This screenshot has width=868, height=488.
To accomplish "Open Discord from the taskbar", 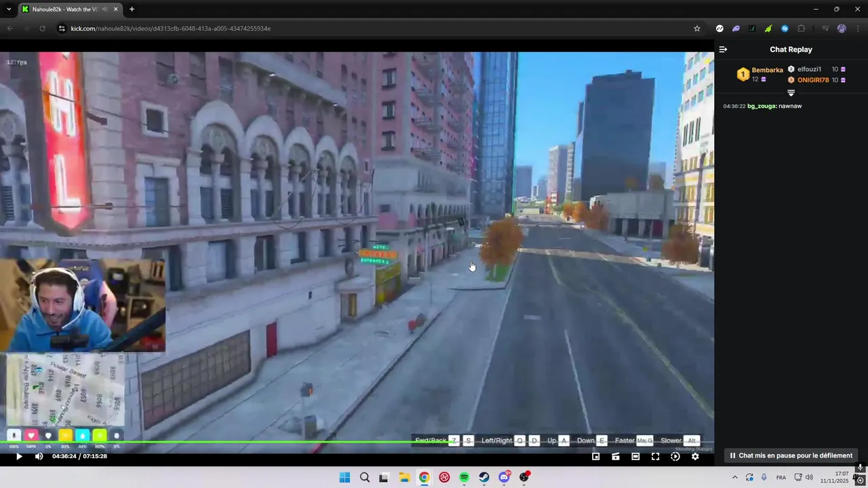I will [504, 477].
